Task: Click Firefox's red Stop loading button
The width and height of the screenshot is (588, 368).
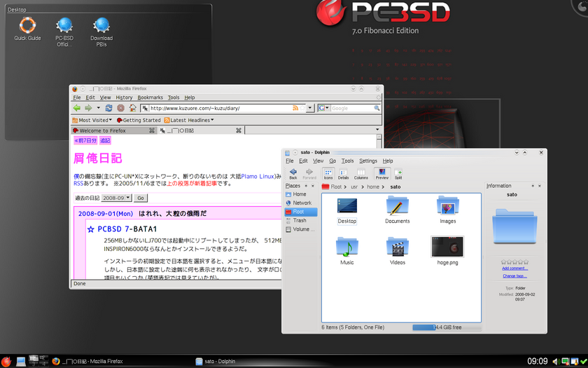Action: pyautogui.click(x=120, y=108)
